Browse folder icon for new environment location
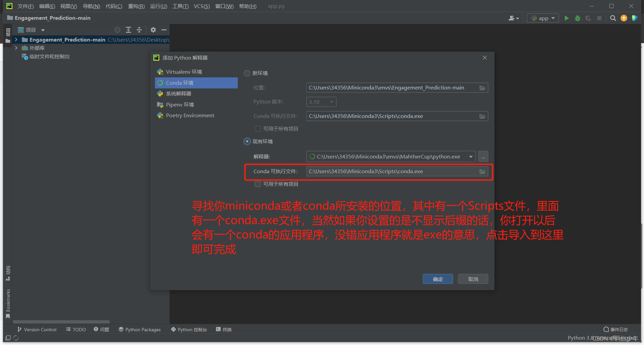The height and width of the screenshot is (345, 644). click(x=482, y=88)
